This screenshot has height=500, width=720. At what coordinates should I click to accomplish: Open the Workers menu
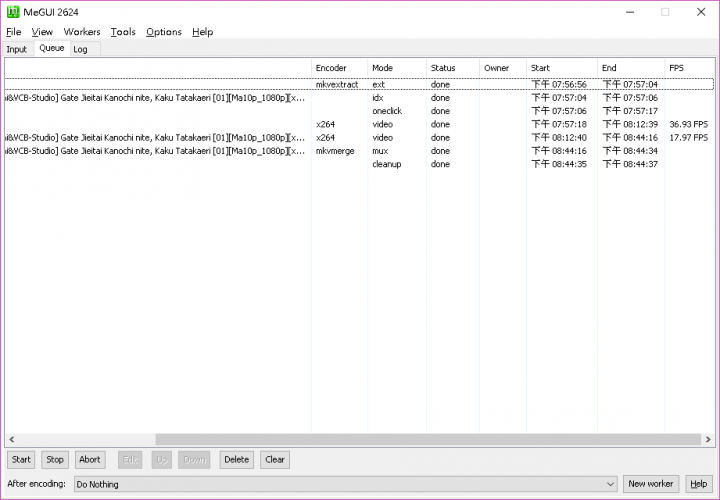(82, 32)
